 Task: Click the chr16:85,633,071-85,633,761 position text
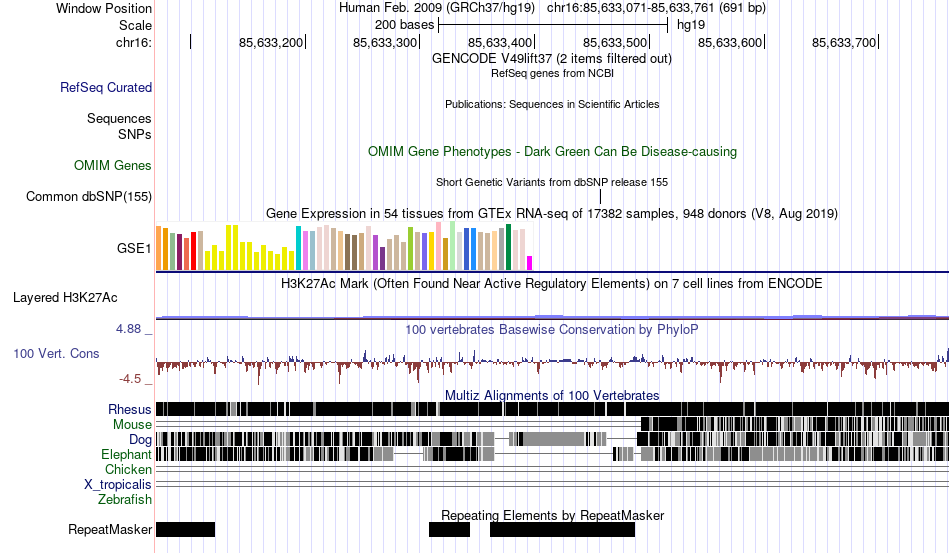[656, 8]
